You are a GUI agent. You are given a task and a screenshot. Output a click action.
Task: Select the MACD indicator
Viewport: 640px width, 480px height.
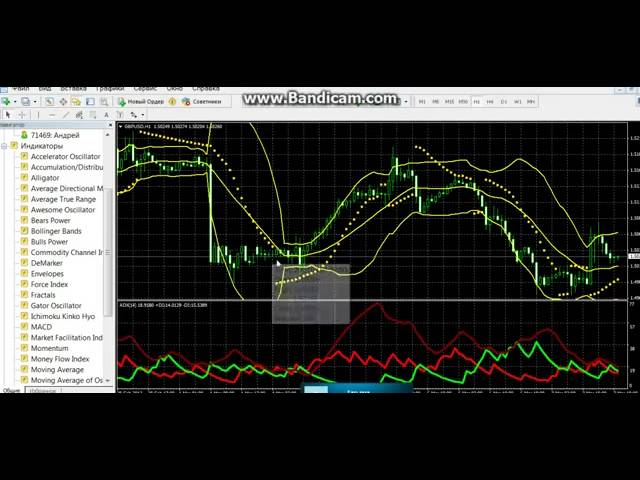point(41,327)
